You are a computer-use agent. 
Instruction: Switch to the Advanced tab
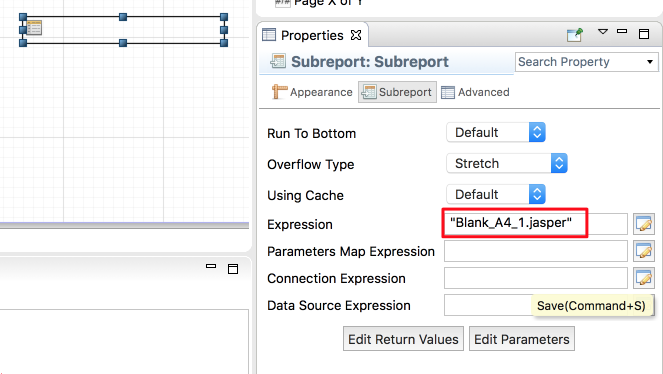coord(475,92)
